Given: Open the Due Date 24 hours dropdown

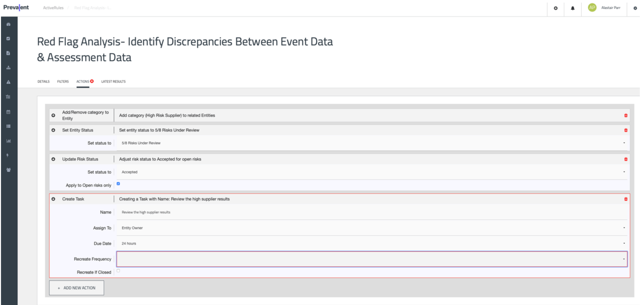Looking at the screenshot, I should pyautogui.click(x=372, y=244).
